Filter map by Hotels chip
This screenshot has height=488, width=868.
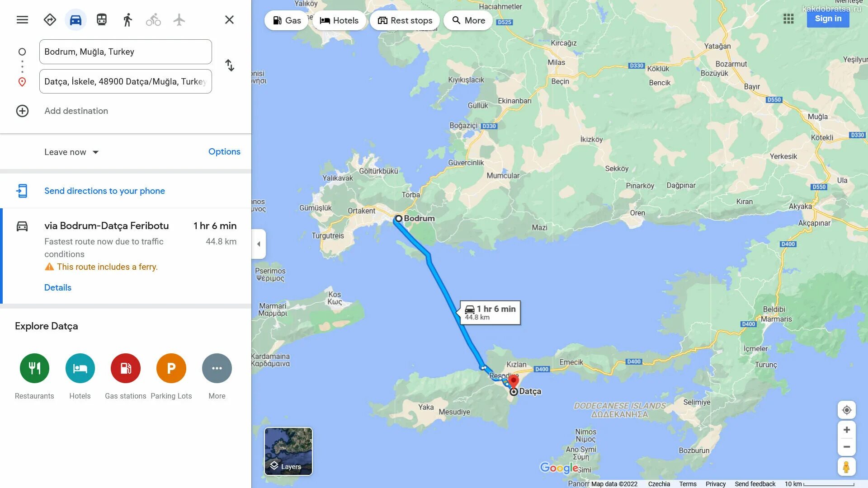pos(339,20)
